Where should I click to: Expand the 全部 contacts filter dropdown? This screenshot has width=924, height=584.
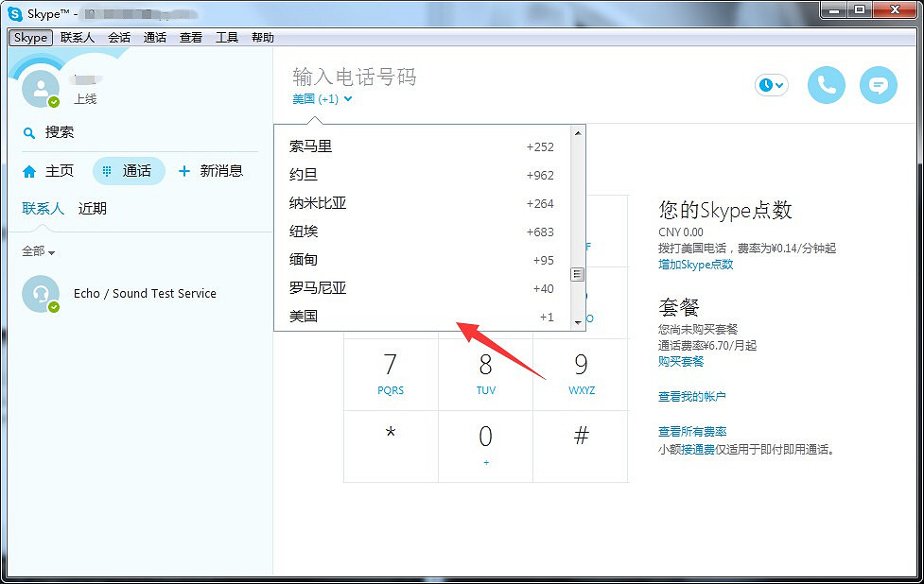click(36, 252)
